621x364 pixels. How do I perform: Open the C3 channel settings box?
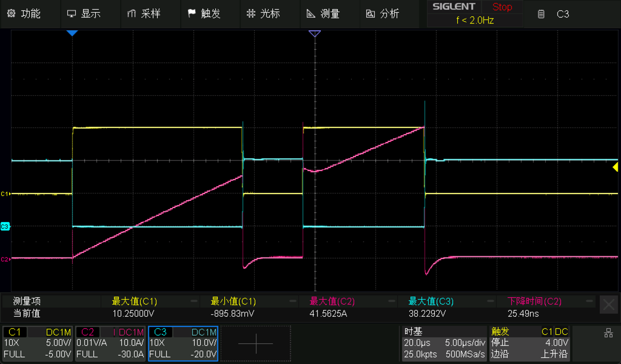[183, 343]
